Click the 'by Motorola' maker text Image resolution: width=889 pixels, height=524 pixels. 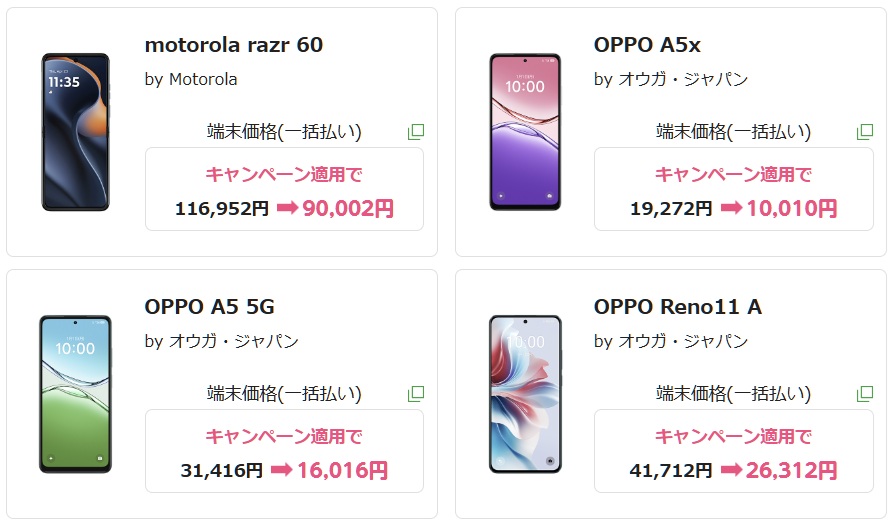[191, 79]
